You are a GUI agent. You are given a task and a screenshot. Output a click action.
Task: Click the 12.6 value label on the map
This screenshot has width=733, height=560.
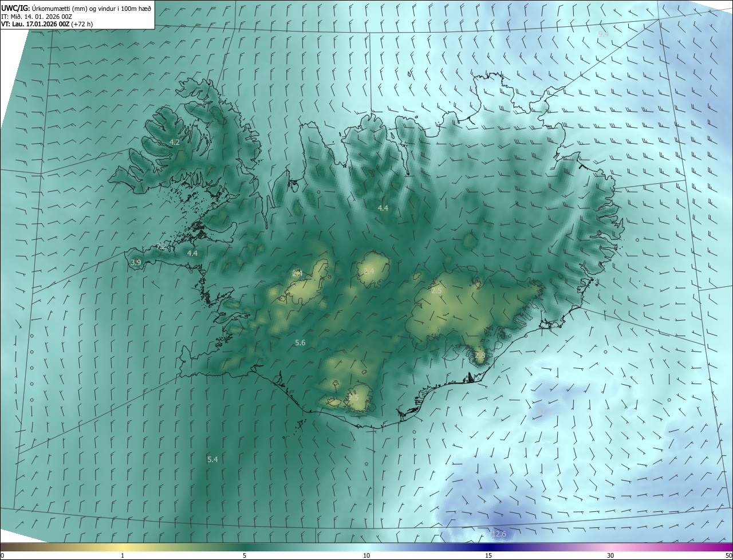[x=499, y=534]
